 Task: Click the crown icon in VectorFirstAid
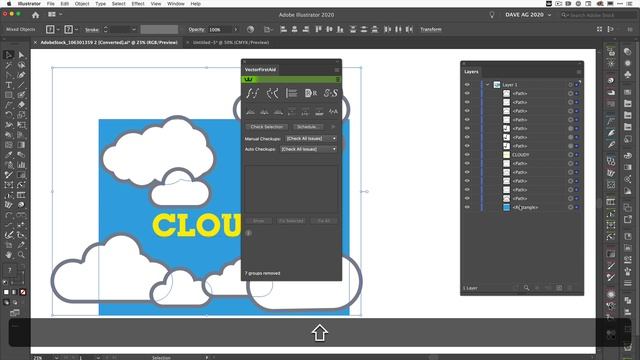click(x=249, y=80)
